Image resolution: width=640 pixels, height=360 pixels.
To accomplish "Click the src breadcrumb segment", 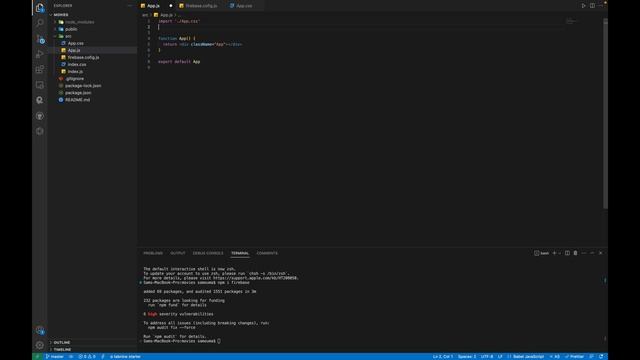I will 145,15.
